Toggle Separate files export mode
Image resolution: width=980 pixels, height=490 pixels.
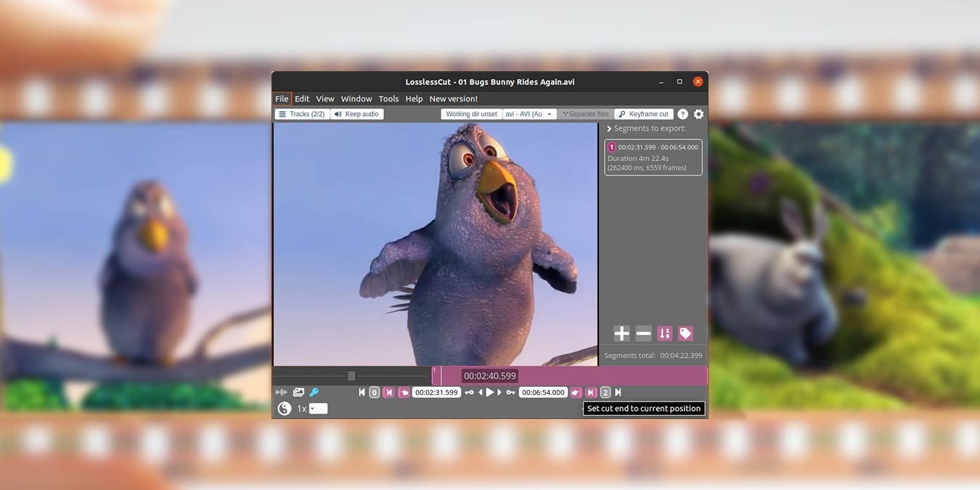[585, 114]
